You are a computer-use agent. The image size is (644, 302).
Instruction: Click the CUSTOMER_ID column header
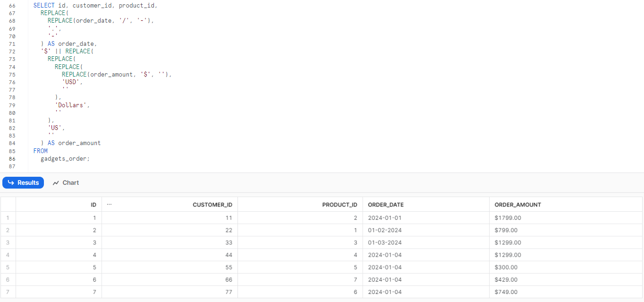tap(212, 204)
